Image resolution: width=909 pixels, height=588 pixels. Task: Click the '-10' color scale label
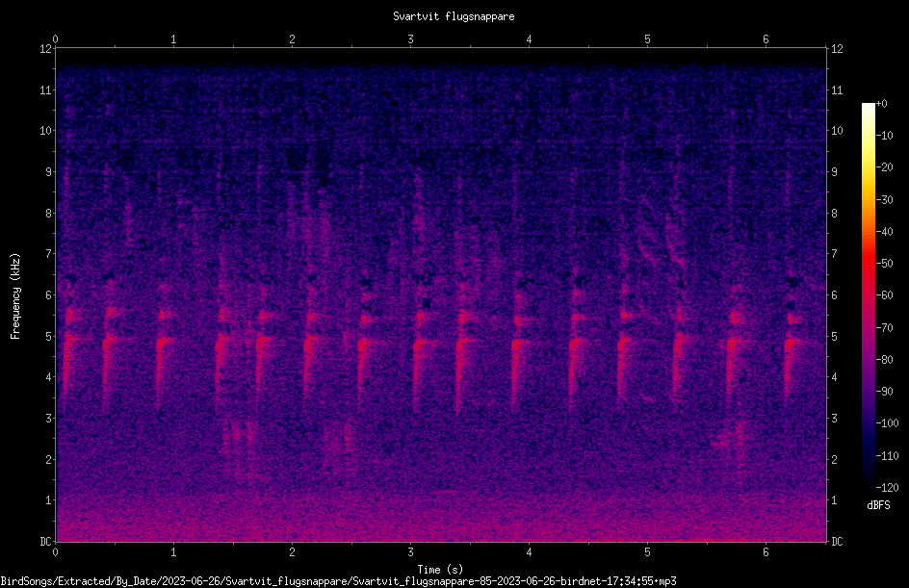[885, 136]
